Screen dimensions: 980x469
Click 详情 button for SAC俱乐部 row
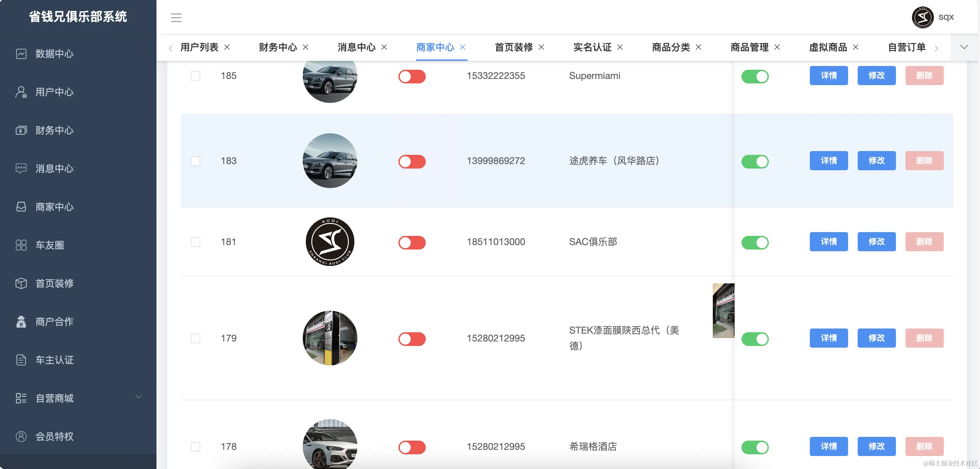click(828, 242)
